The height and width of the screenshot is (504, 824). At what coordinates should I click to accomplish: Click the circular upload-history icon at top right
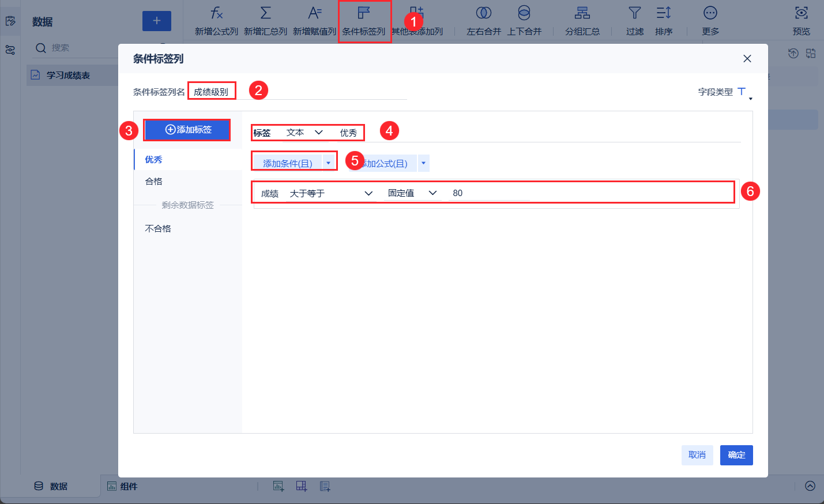click(x=793, y=54)
